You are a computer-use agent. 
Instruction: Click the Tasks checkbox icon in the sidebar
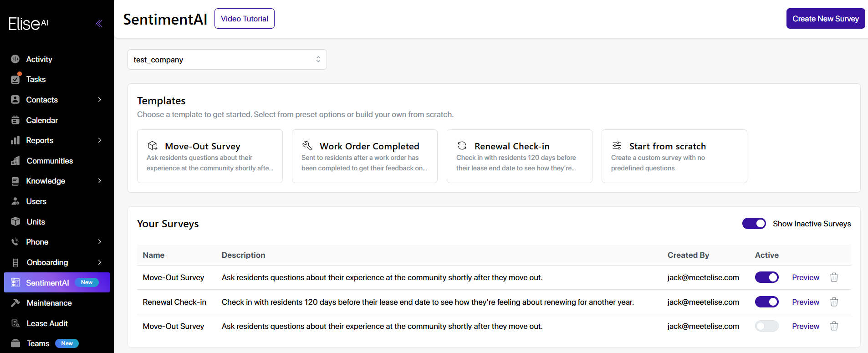(15, 79)
